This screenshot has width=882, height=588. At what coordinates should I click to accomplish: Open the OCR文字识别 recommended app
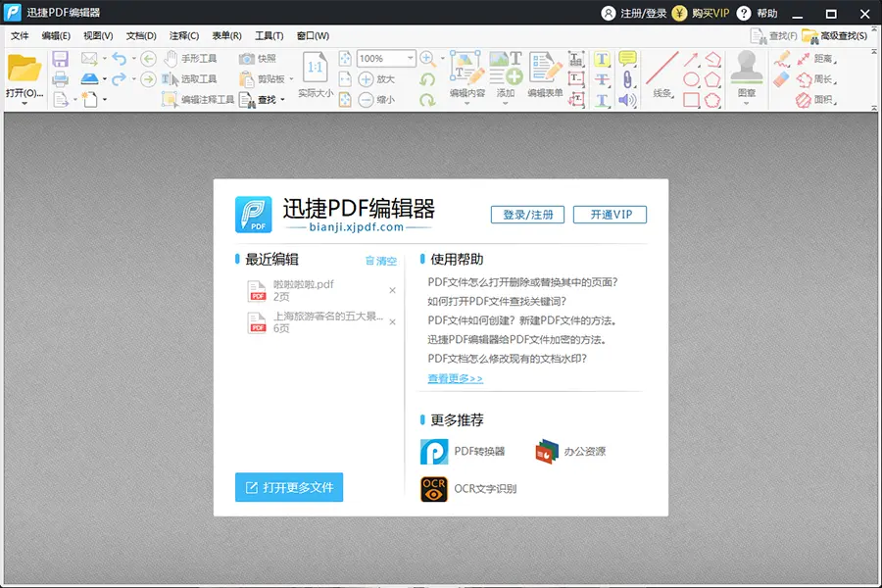pos(468,488)
